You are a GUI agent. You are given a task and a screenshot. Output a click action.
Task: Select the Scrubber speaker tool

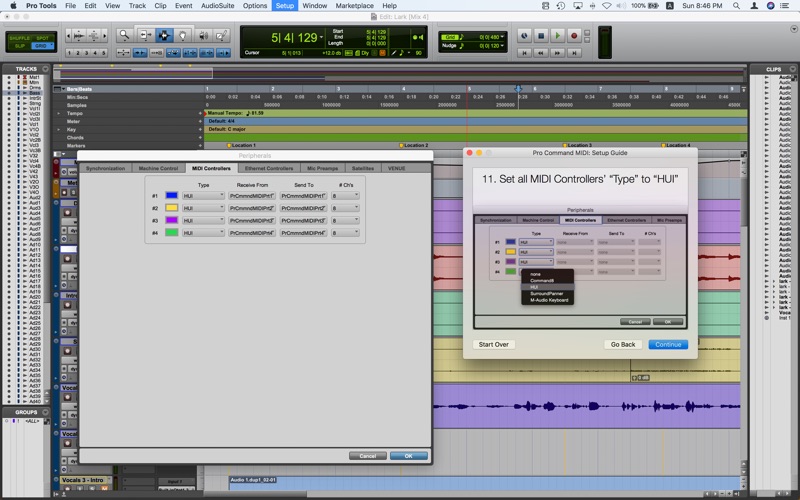click(203, 35)
